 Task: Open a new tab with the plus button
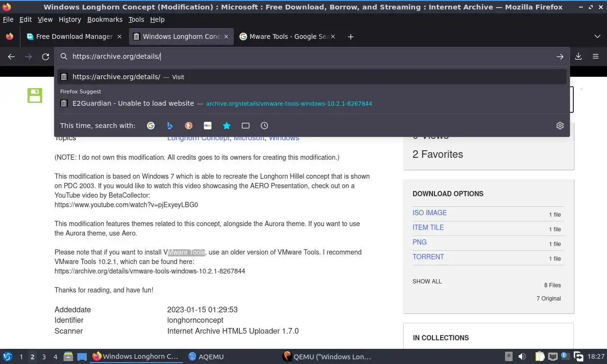pos(351,36)
